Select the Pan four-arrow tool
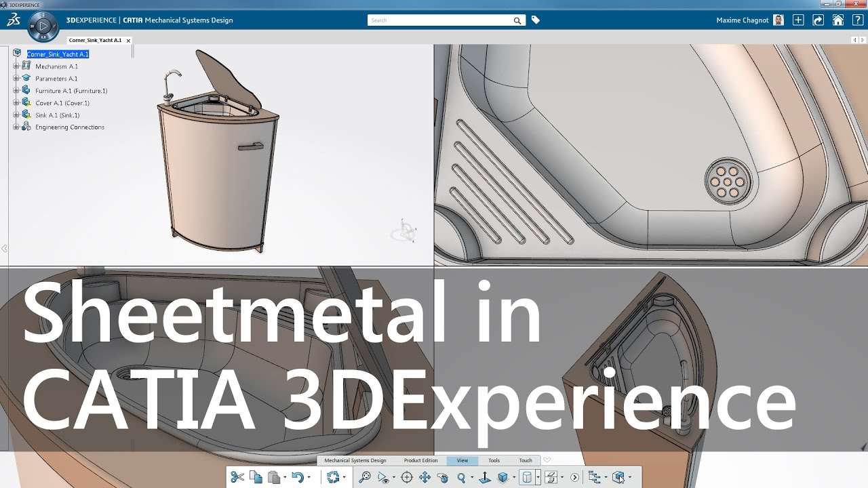 tap(425, 477)
